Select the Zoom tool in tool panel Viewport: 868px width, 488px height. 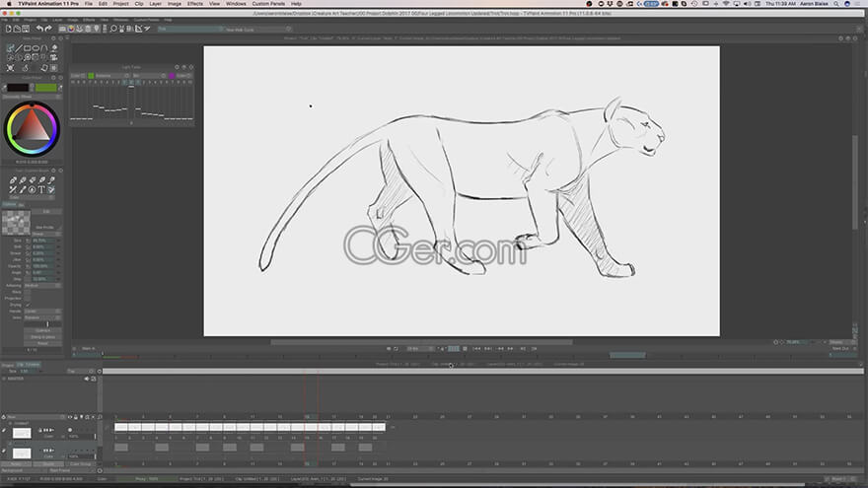tap(28, 57)
